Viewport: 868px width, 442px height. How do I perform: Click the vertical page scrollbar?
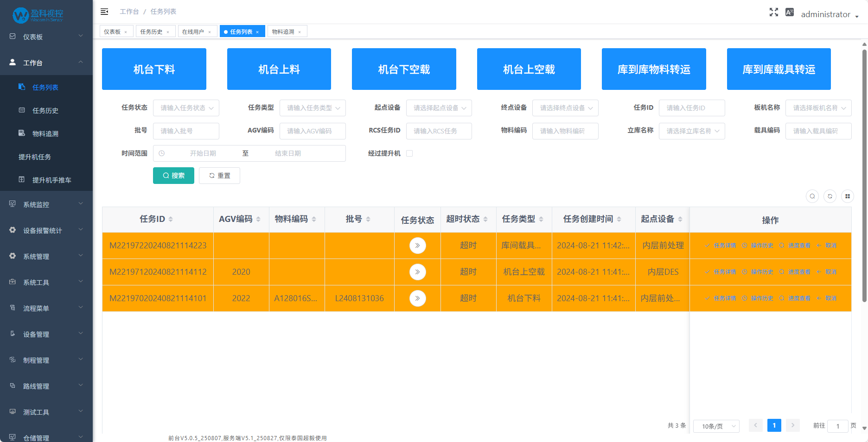coord(864,176)
